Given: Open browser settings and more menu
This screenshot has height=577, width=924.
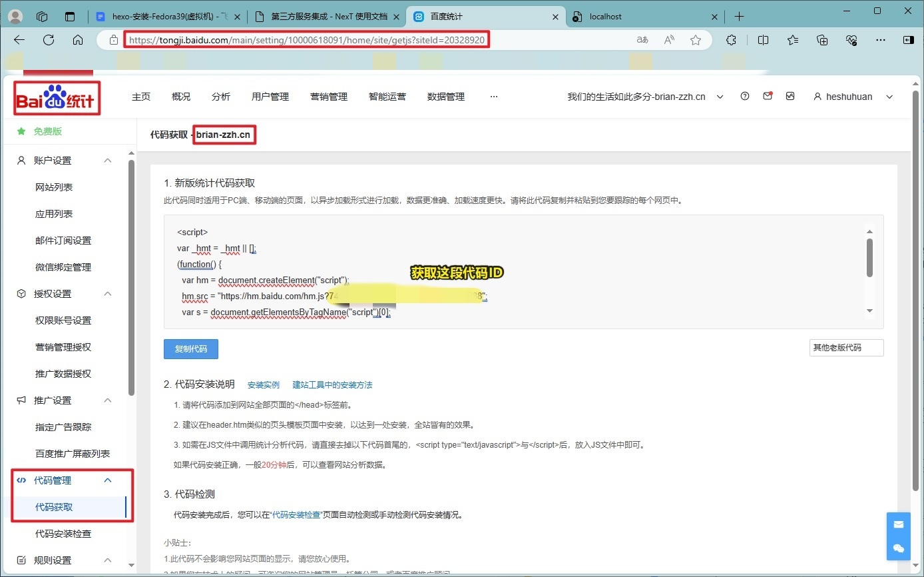Looking at the screenshot, I should [881, 40].
